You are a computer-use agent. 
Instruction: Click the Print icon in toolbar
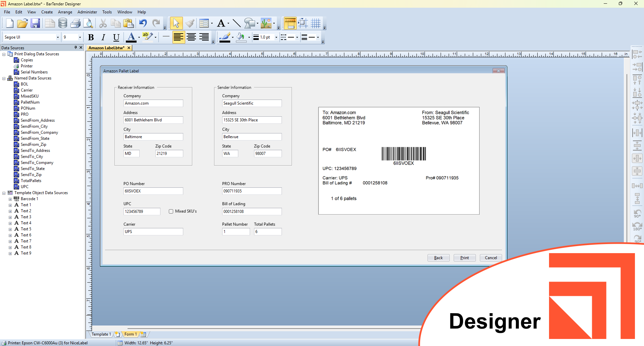tap(76, 23)
